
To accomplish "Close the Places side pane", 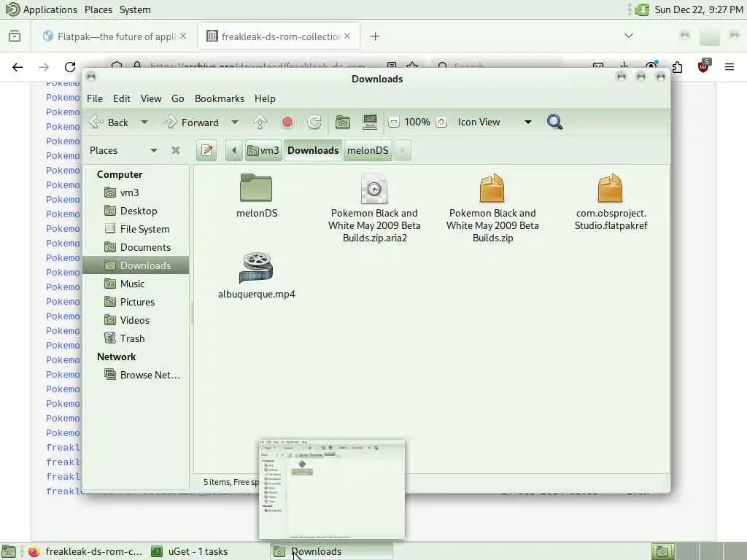I will pyautogui.click(x=176, y=150).
